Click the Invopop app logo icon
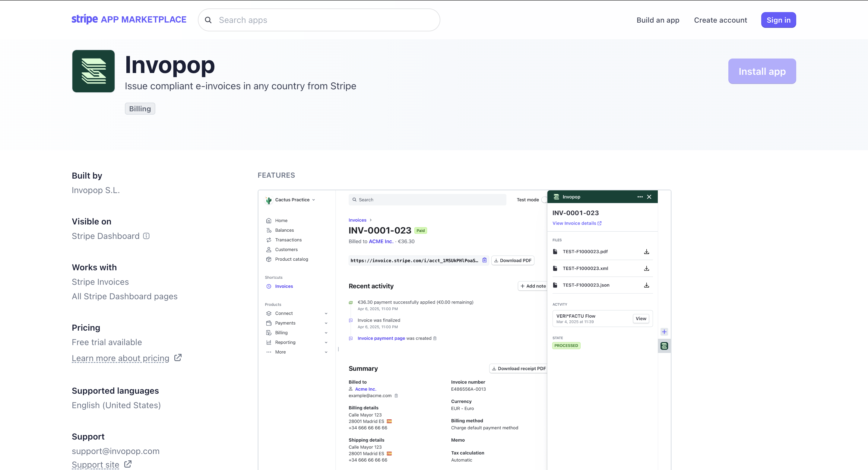 click(x=93, y=71)
